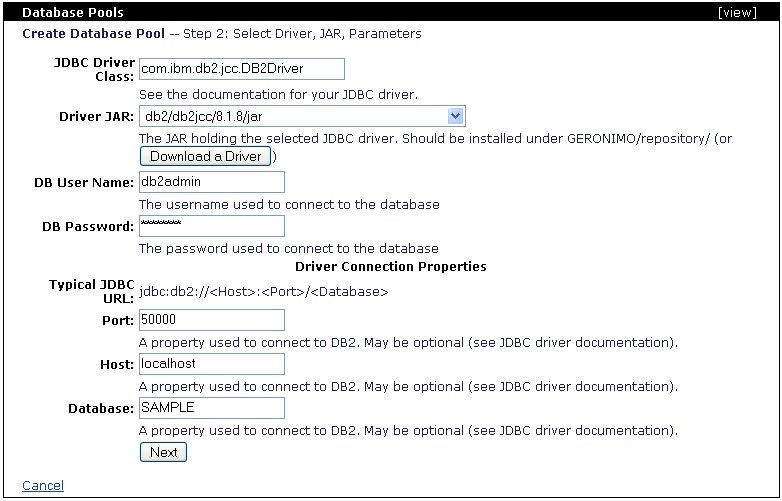Click 'See the documentation for your JDBC driver' text
782x501 pixels.
point(278,95)
